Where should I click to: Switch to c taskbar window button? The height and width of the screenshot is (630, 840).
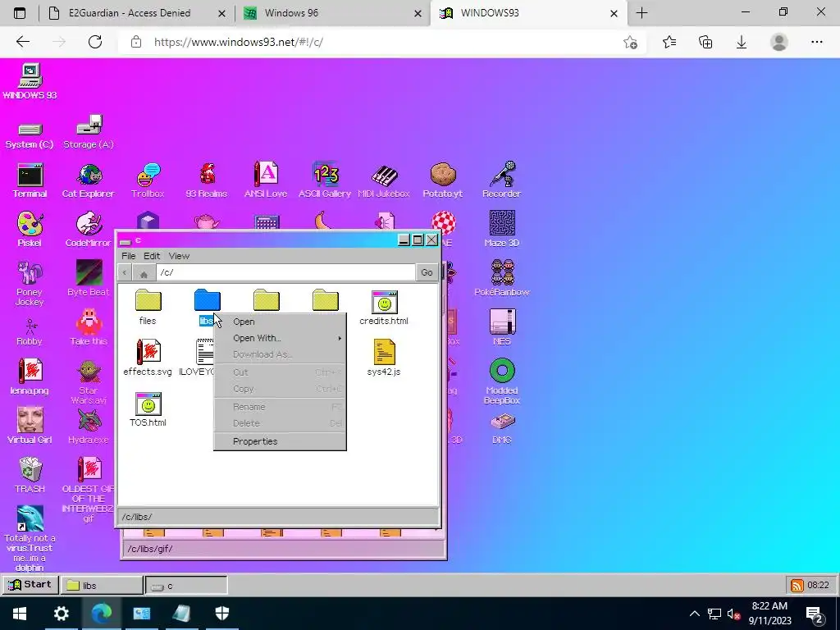coord(186,586)
